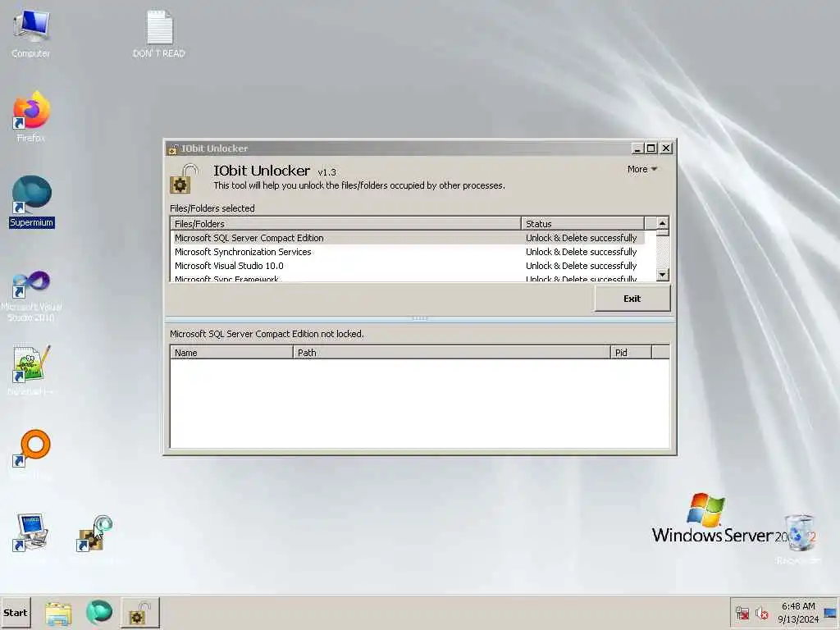840x630 pixels.
Task: Click the Path column header
Action: (x=452, y=353)
